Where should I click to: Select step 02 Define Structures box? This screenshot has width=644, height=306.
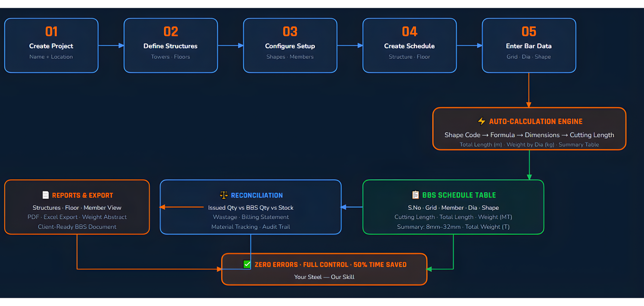click(x=171, y=45)
